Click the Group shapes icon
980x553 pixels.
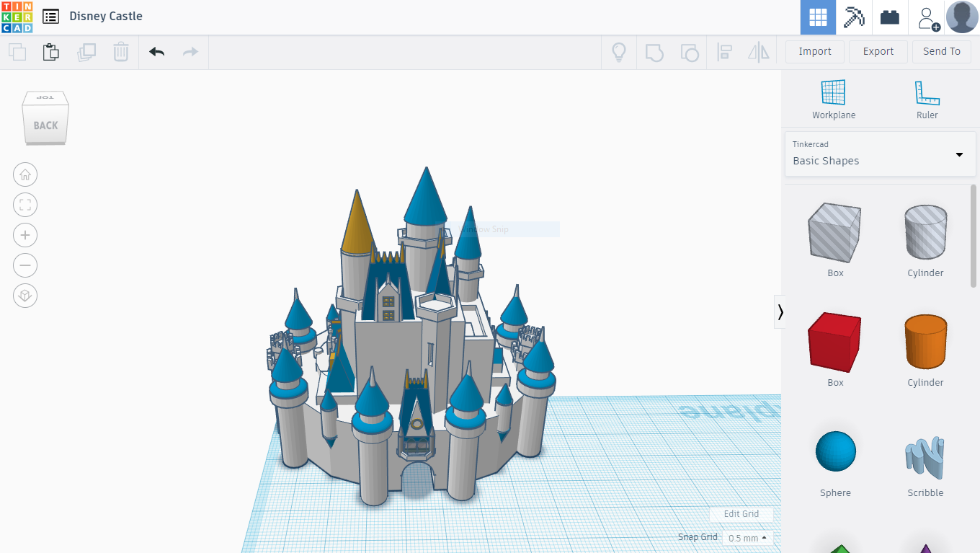click(x=654, y=52)
